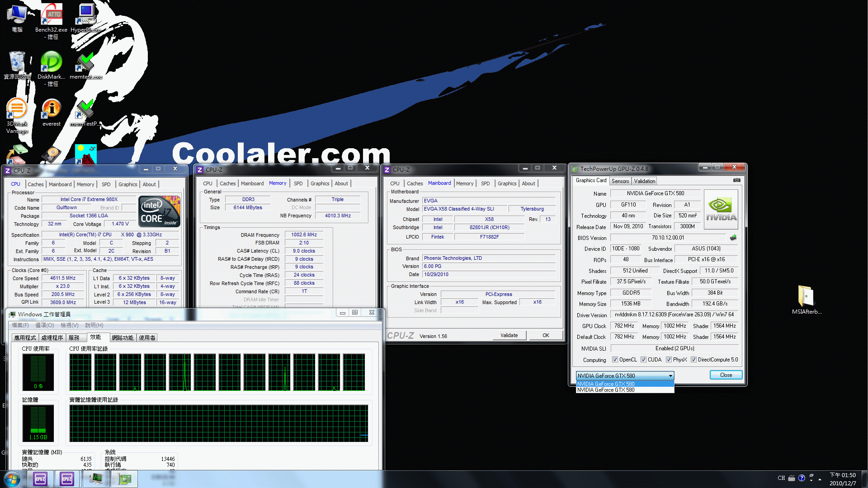868x488 pixels.
Task: Open the 檢視(V) menu in Task Manager
Action: coord(70,325)
